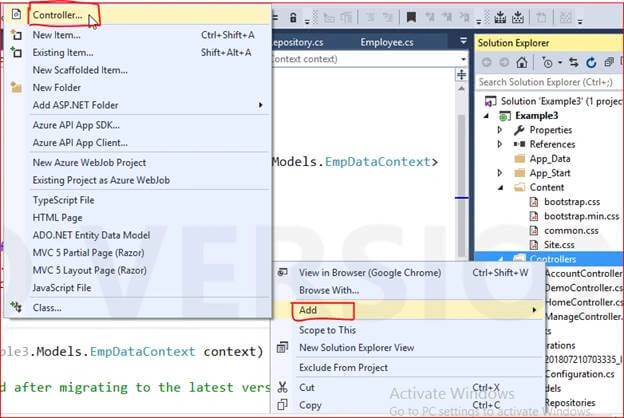Click Sync with Active Document icon
624x418 pixels.
pyautogui.click(x=573, y=63)
